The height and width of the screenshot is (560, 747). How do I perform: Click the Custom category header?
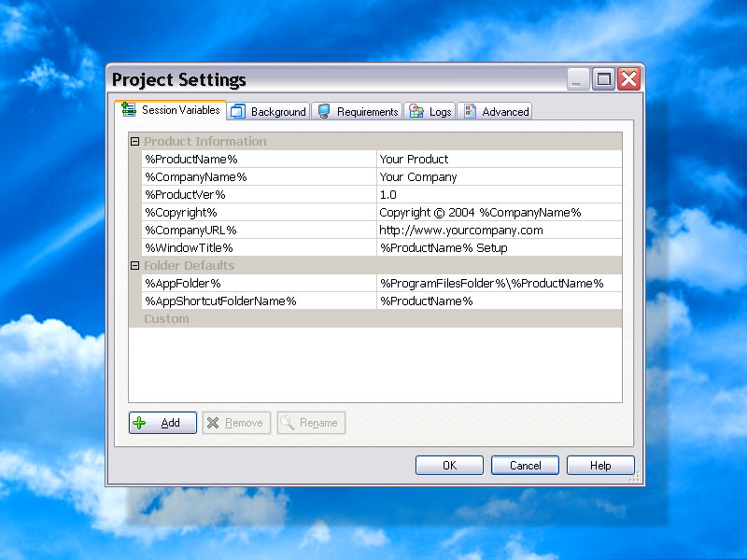click(x=375, y=318)
